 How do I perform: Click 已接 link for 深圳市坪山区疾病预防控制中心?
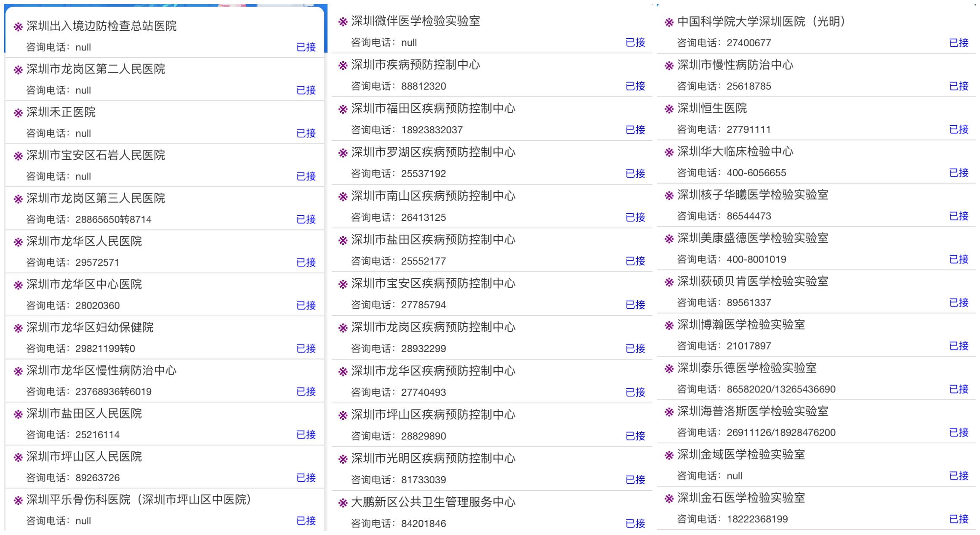[x=635, y=436]
